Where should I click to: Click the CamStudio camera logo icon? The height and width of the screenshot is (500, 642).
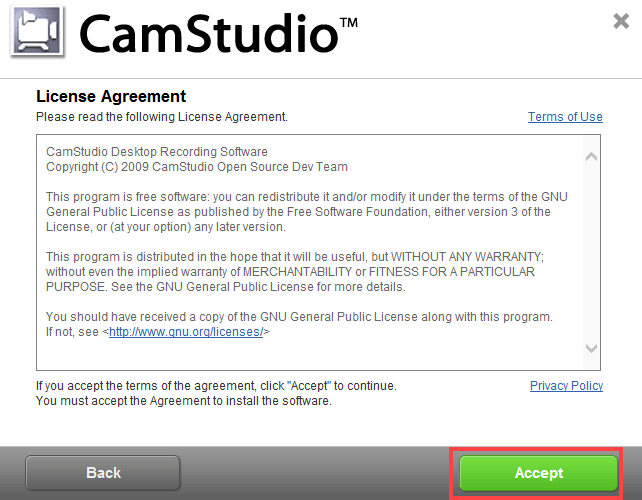point(37,31)
